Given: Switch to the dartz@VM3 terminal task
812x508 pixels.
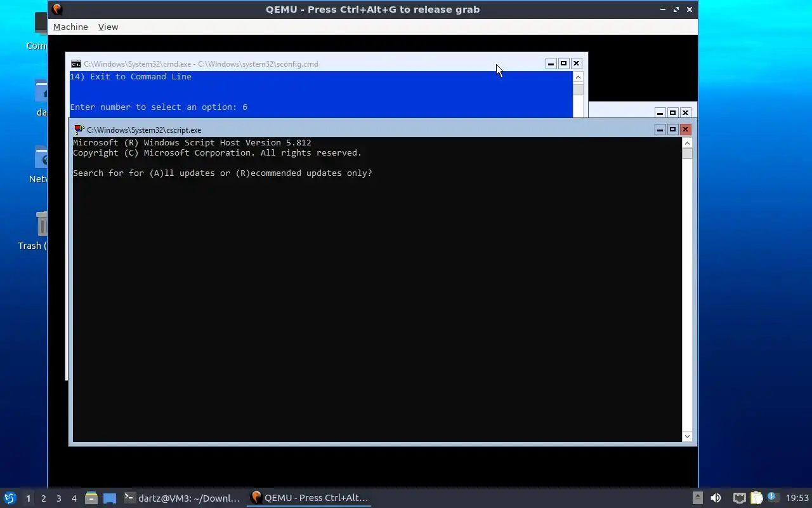Looking at the screenshot, I should (183, 498).
